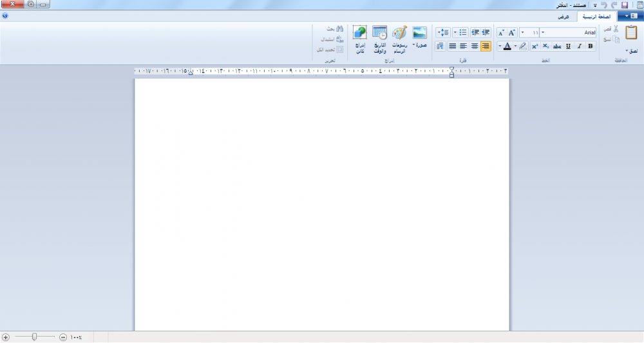This screenshot has width=644, height=343.
Task: Click the binoculars Find icon
Action: coord(340,29)
